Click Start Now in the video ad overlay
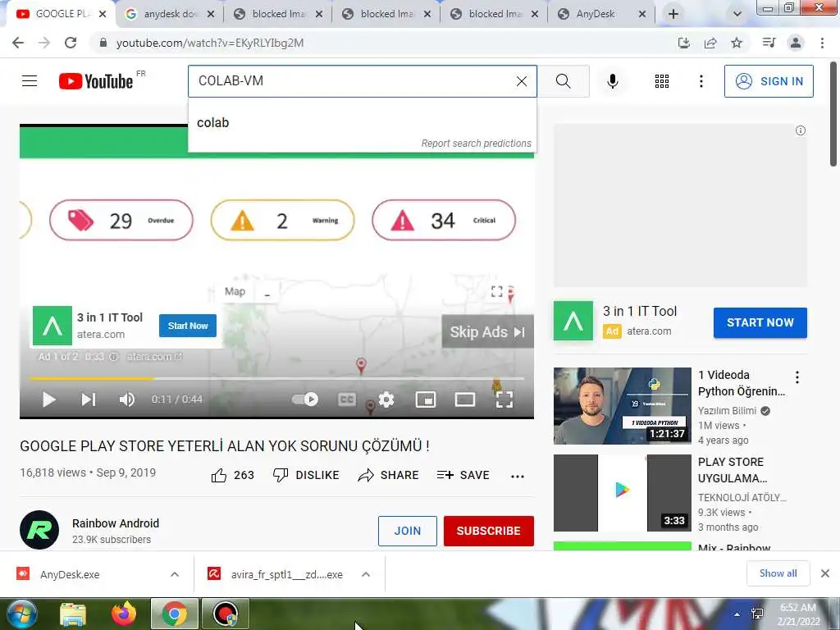Screen dimensions: 840x630 coord(188,326)
